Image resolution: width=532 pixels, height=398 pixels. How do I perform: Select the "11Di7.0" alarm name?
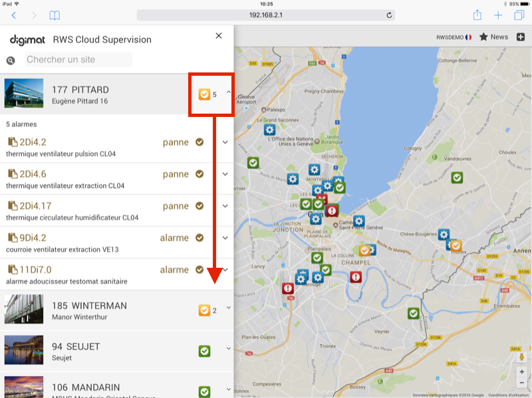[35, 270]
